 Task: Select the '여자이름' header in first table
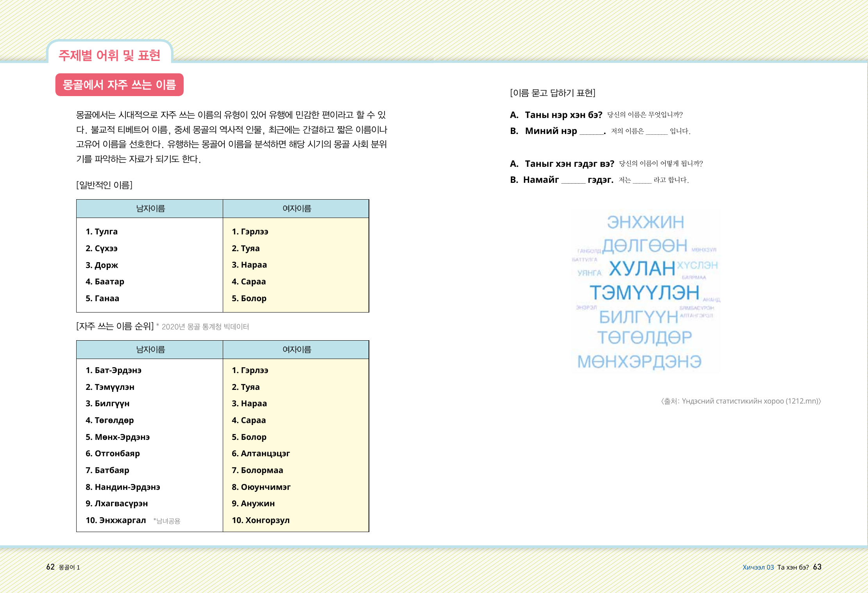tap(296, 209)
